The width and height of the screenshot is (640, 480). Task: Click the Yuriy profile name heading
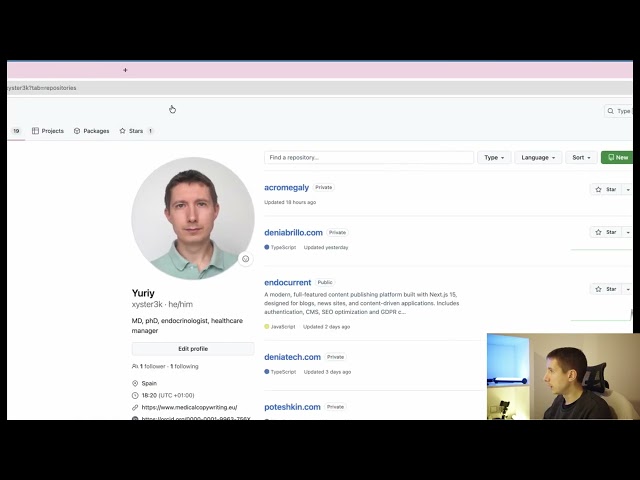[143, 293]
